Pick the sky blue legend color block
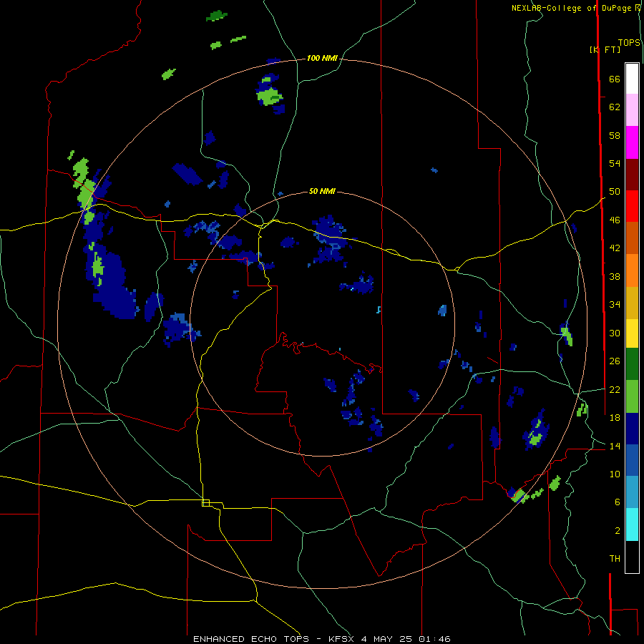Viewport: 644px width, 644px height. (x=632, y=492)
